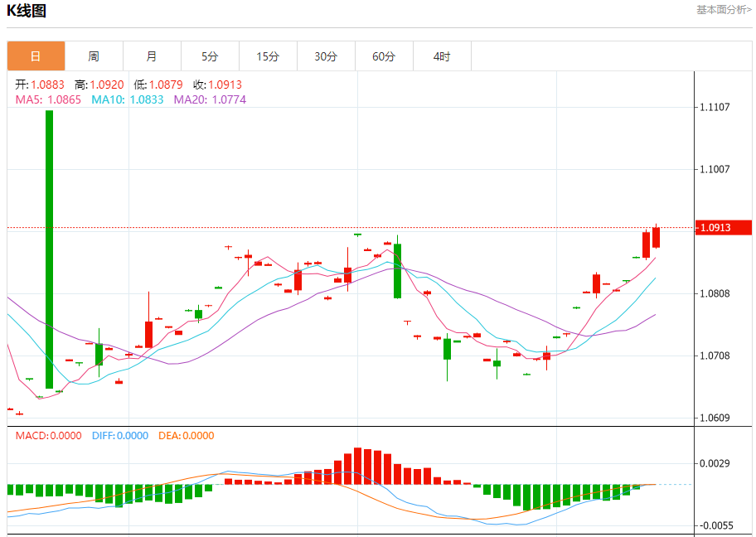Open the 30分 interval tab
This screenshot has width=756, height=537.
click(x=326, y=56)
